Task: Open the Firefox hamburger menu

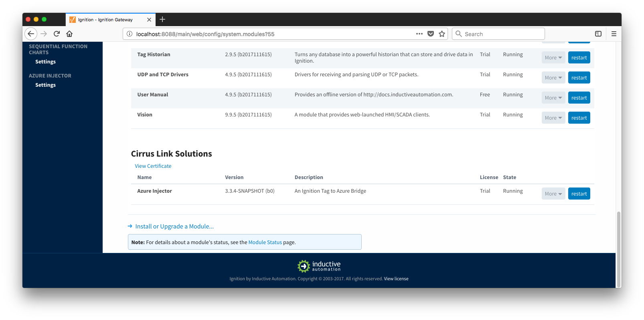Action: tap(614, 34)
